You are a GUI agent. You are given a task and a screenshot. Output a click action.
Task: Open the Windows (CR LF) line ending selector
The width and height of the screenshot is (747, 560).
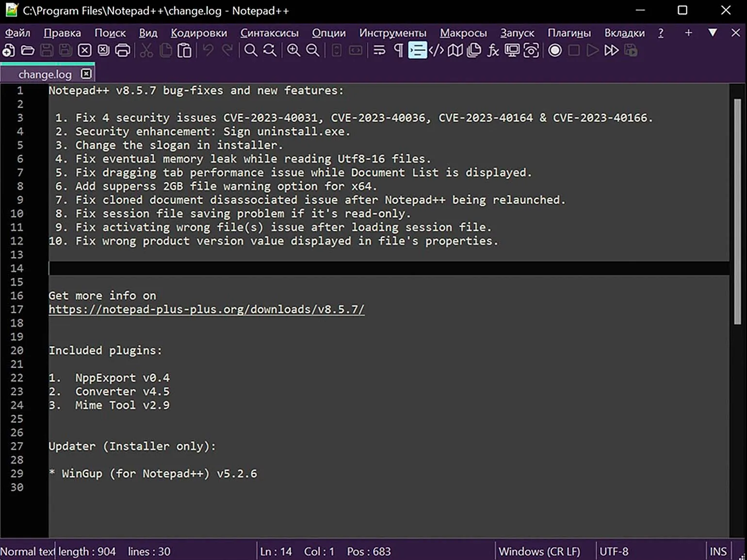click(x=539, y=552)
